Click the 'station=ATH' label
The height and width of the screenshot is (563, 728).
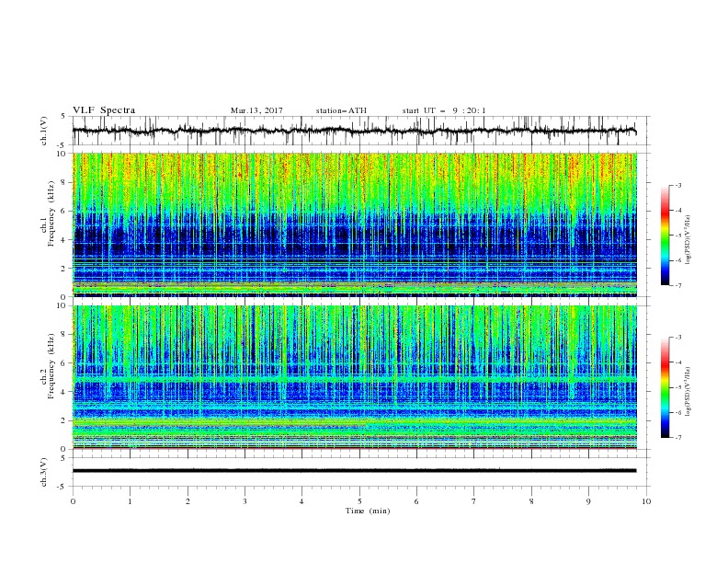click(x=341, y=110)
